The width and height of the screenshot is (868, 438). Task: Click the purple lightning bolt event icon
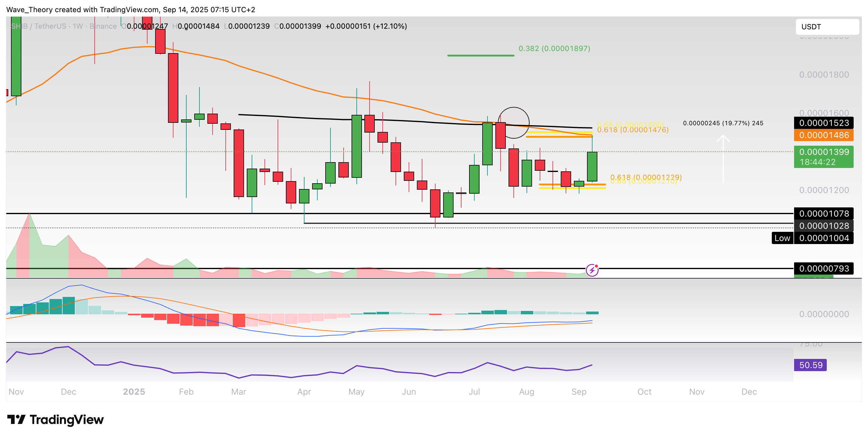(592, 270)
